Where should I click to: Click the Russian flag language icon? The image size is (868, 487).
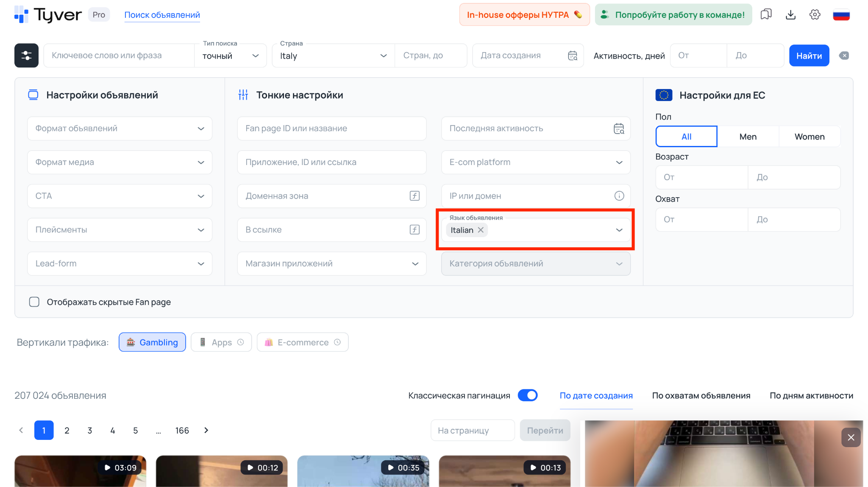pyautogui.click(x=841, y=15)
